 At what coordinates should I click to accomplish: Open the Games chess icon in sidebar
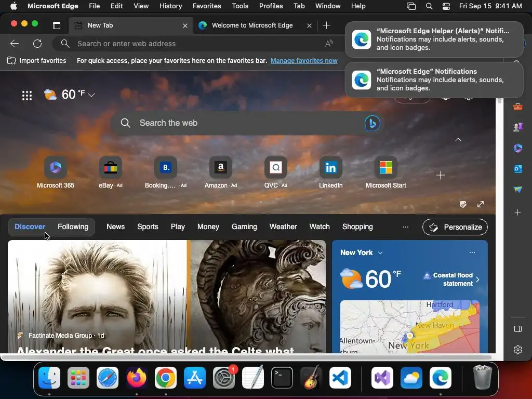pyautogui.click(x=518, y=127)
